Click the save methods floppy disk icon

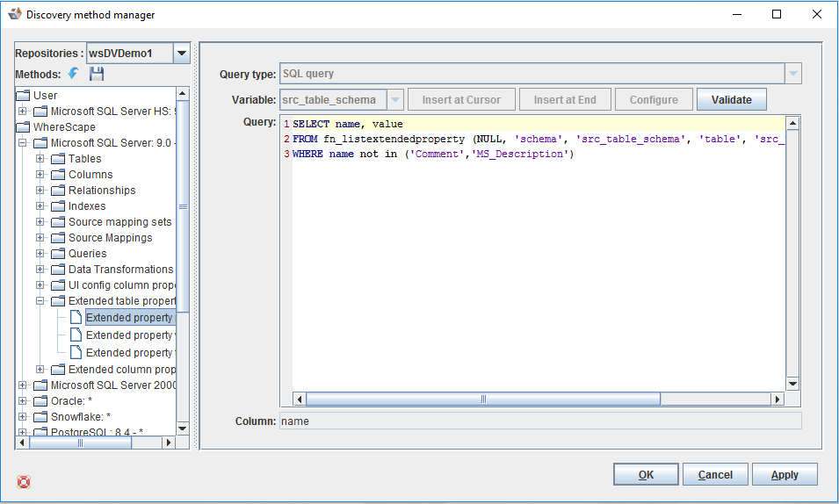(x=97, y=74)
